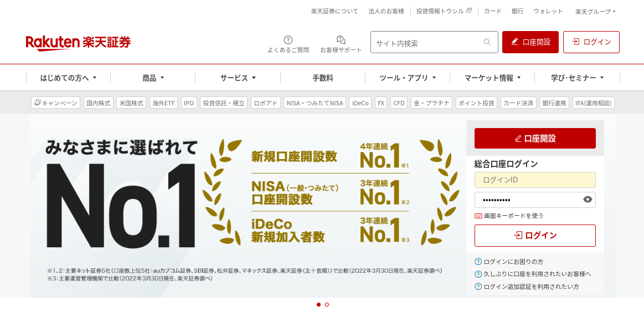Toggle password visibility eye icon

tap(588, 200)
